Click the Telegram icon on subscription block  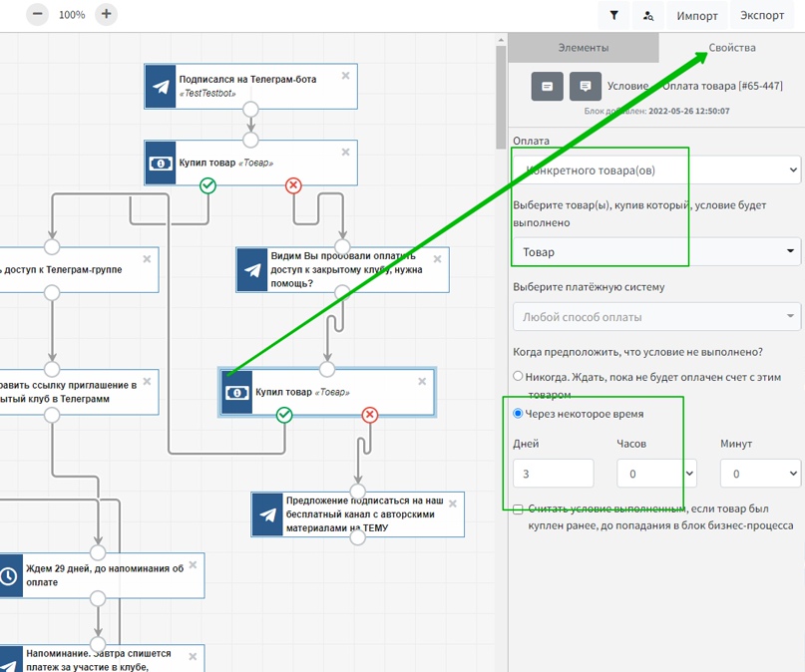point(160,87)
